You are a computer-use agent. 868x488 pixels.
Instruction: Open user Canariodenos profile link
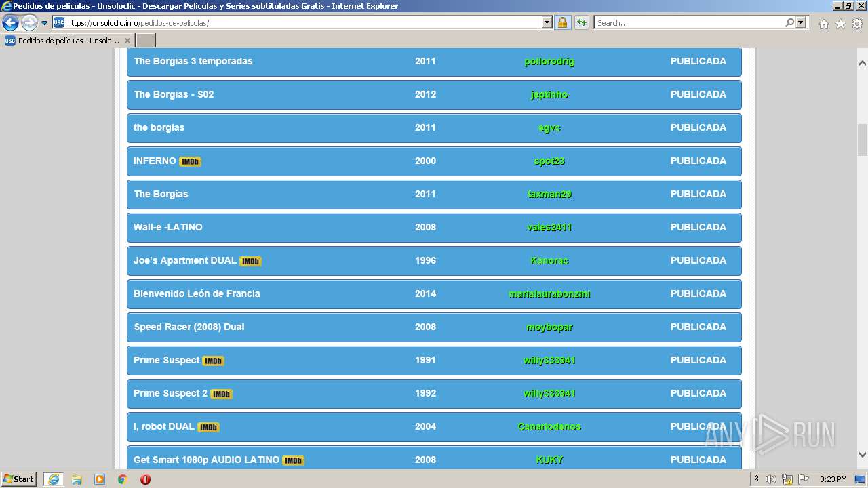[x=549, y=426]
